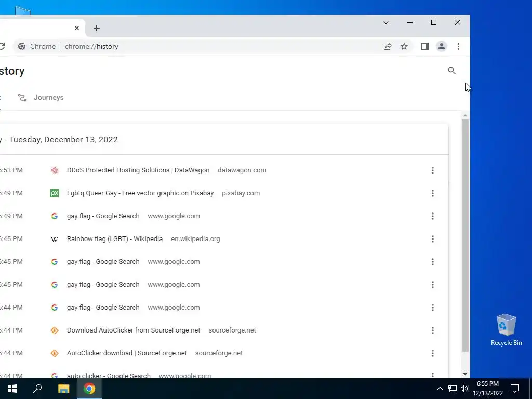Open AutoClicker download | SourceForge.net entry
The image size is (532, 399).
click(127, 353)
